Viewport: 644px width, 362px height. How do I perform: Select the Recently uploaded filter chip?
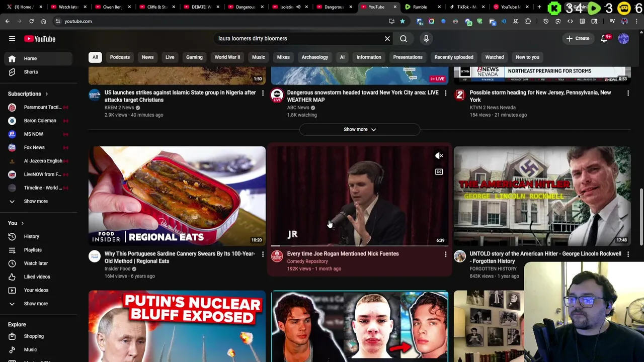pyautogui.click(x=454, y=57)
